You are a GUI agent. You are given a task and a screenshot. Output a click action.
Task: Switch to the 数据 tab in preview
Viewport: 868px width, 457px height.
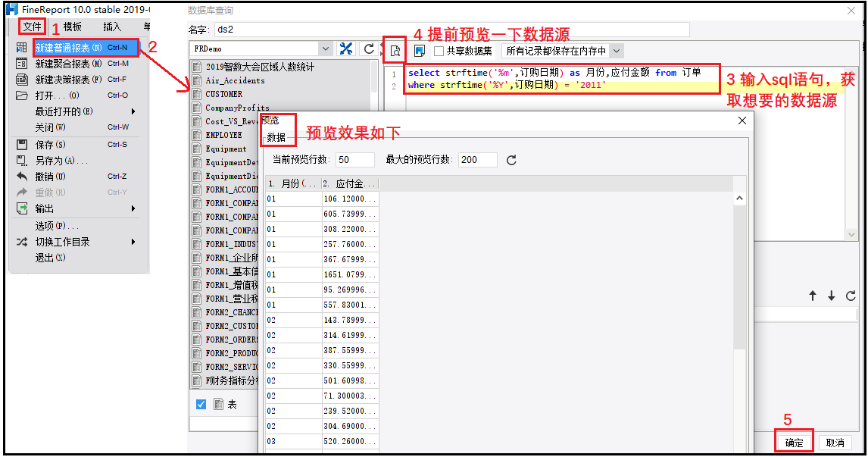click(276, 137)
